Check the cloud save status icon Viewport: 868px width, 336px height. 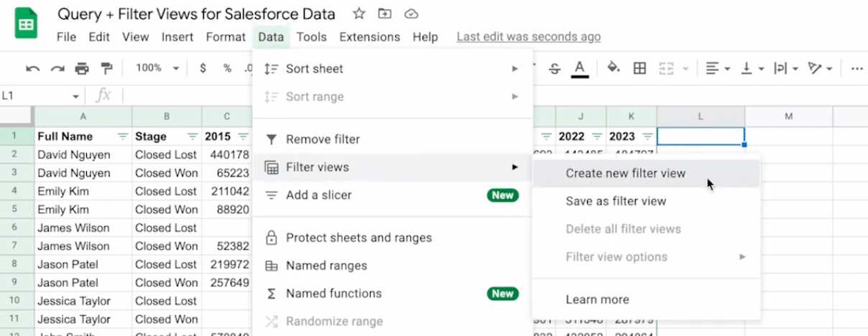coord(411,14)
